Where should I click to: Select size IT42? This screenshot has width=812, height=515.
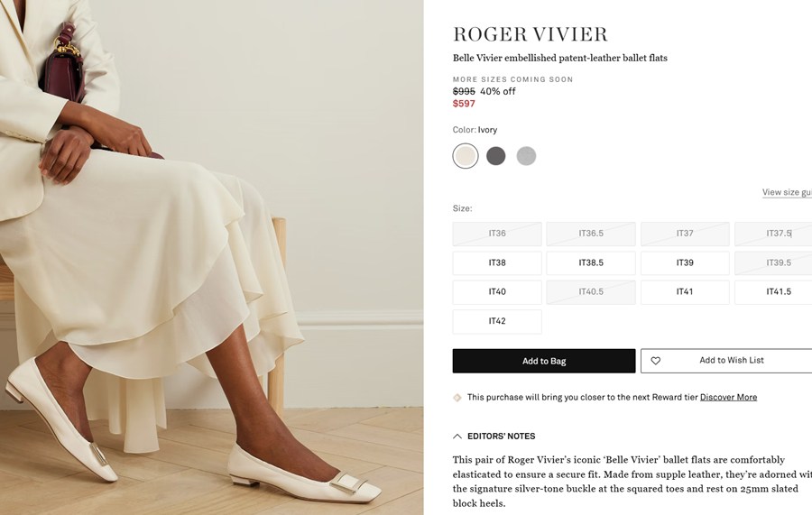[497, 321]
